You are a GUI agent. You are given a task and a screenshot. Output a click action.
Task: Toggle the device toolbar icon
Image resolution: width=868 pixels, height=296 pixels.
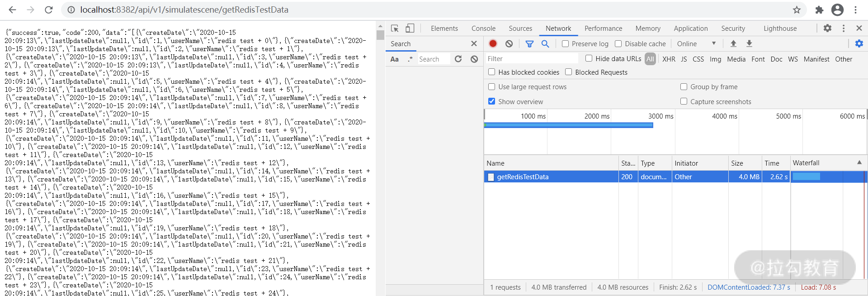coord(410,28)
